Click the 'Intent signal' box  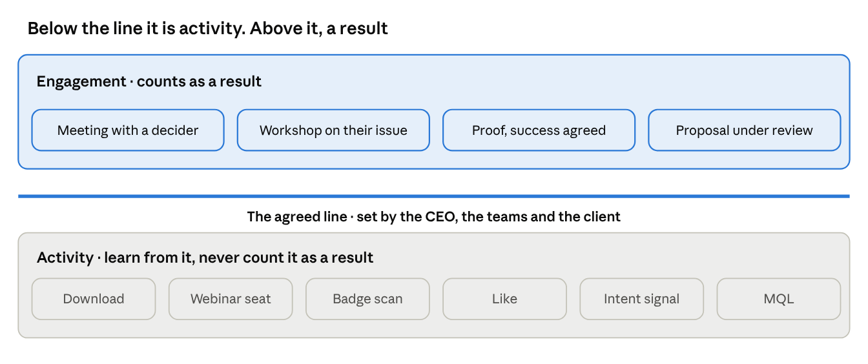pos(641,299)
